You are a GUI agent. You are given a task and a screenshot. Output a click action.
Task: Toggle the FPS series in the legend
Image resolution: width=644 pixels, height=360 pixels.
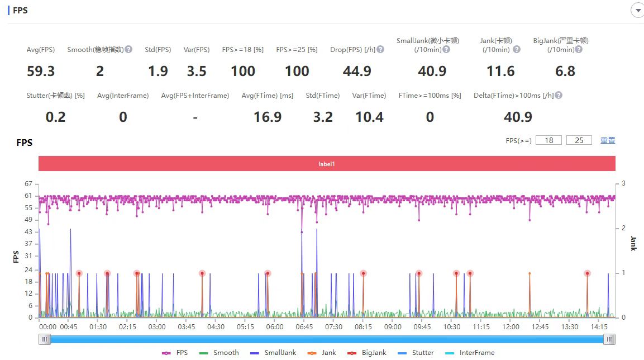(175, 353)
